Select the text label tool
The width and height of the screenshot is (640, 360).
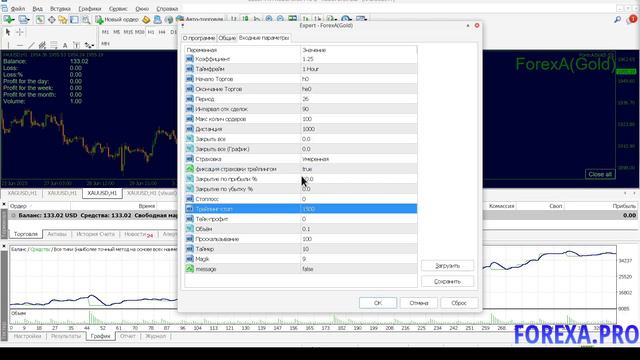pos(76,45)
